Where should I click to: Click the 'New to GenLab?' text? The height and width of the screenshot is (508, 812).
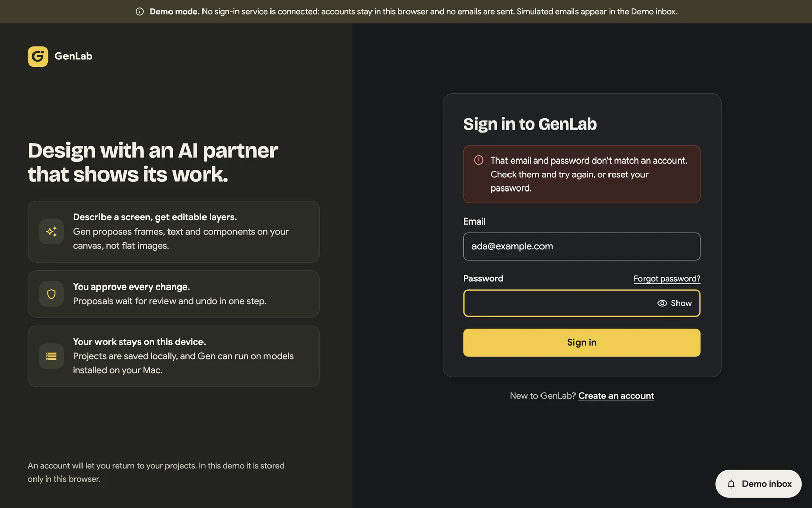543,396
